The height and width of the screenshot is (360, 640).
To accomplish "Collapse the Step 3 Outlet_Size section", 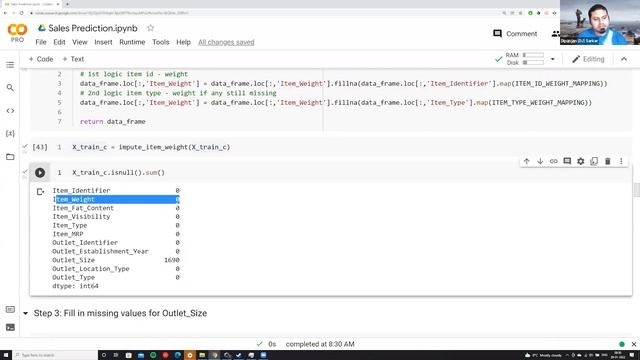I will click(x=25, y=313).
